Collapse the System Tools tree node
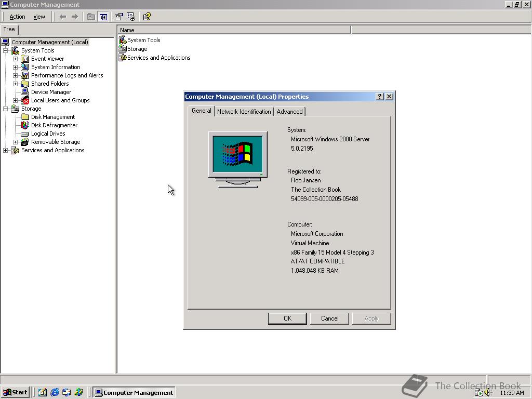The height and width of the screenshot is (399, 532). (x=5, y=50)
